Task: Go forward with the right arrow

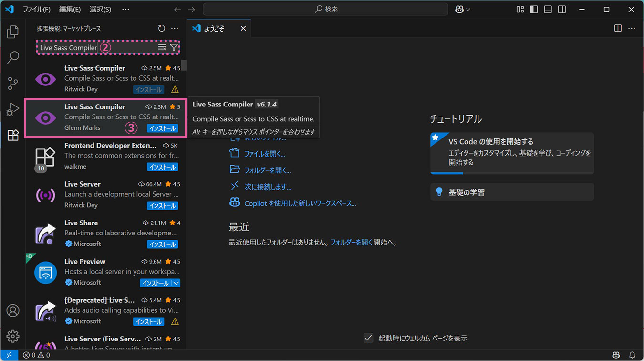Action: point(192,10)
